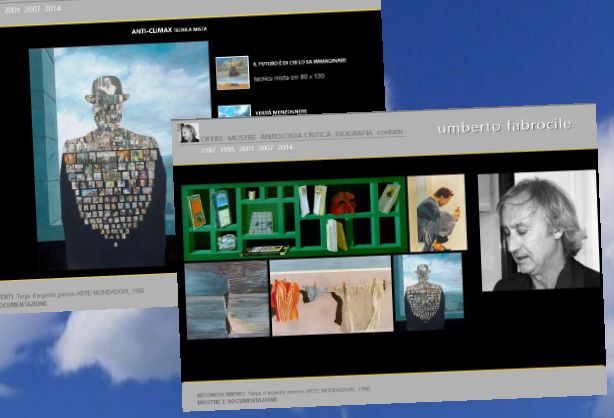This screenshot has height=418, width=614.
Task: Click Targa d'argento ARTE MONDADORI text in back page
Action: pos(80,293)
